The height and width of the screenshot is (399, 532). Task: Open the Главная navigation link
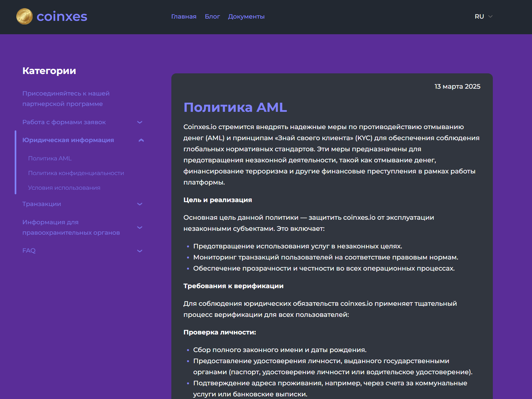click(184, 17)
